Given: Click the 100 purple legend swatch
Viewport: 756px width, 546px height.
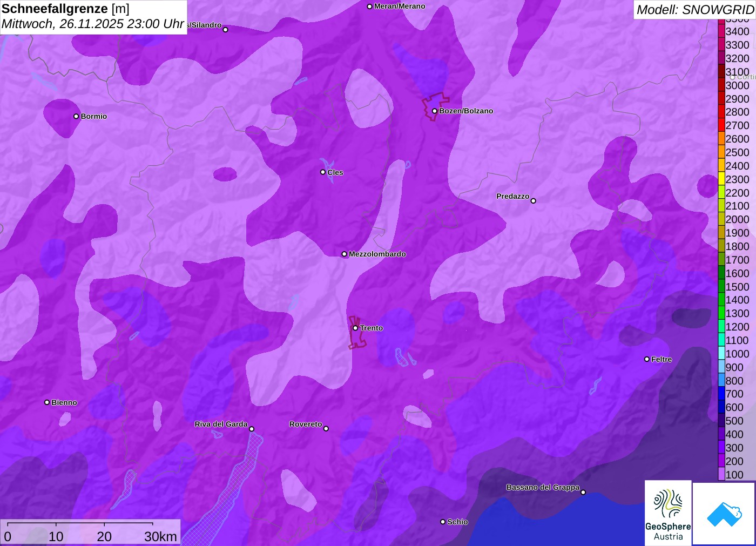Looking at the screenshot, I should 721,474.
